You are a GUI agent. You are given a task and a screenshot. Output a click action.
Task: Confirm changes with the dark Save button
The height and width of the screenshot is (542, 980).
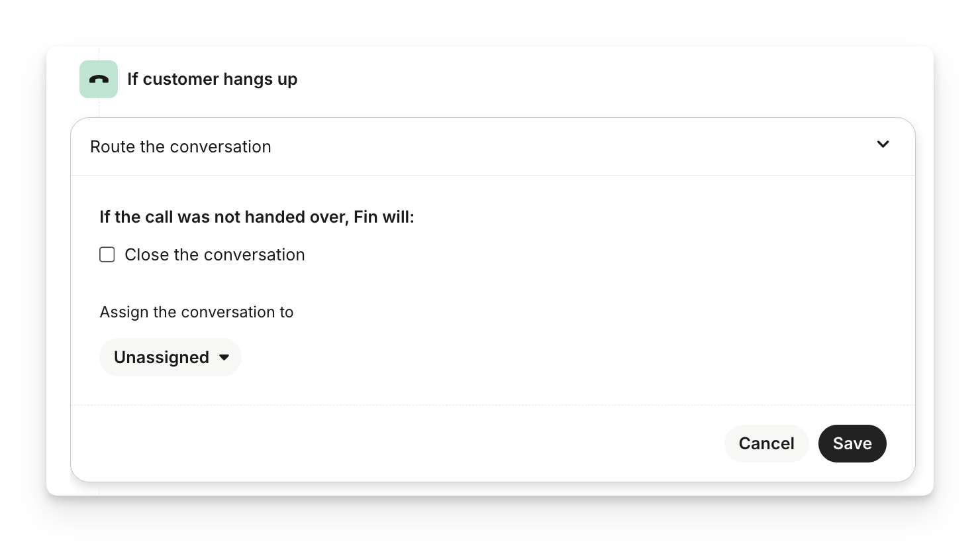pos(852,443)
